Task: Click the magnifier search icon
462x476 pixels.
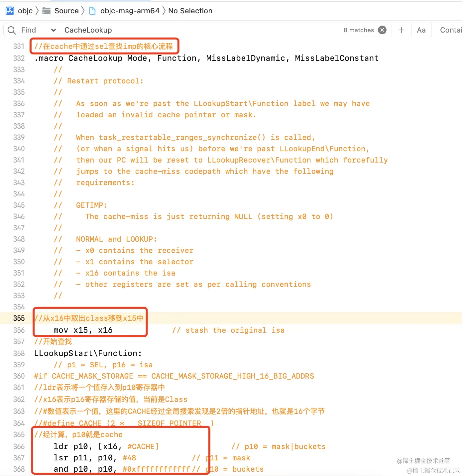Action: [12, 30]
